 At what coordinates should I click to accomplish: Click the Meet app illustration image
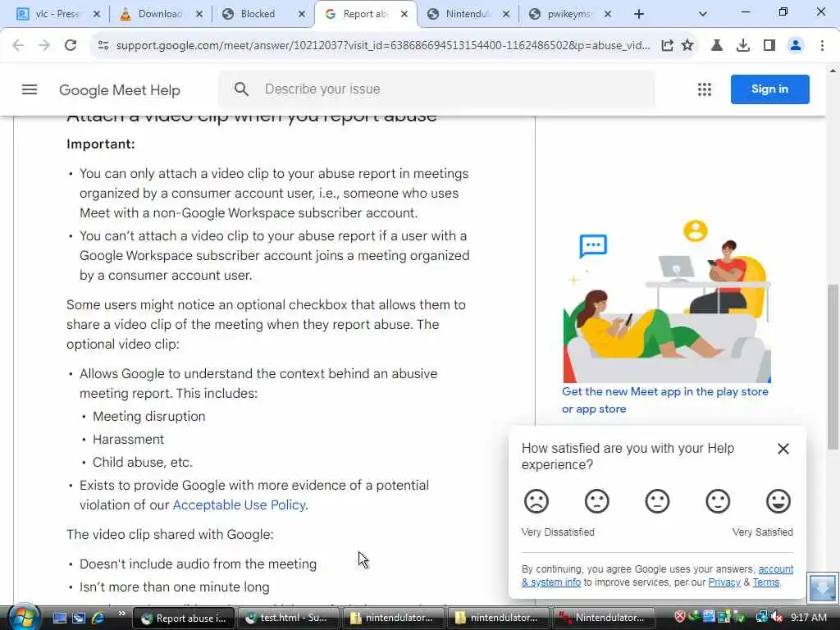tap(666, 301)
